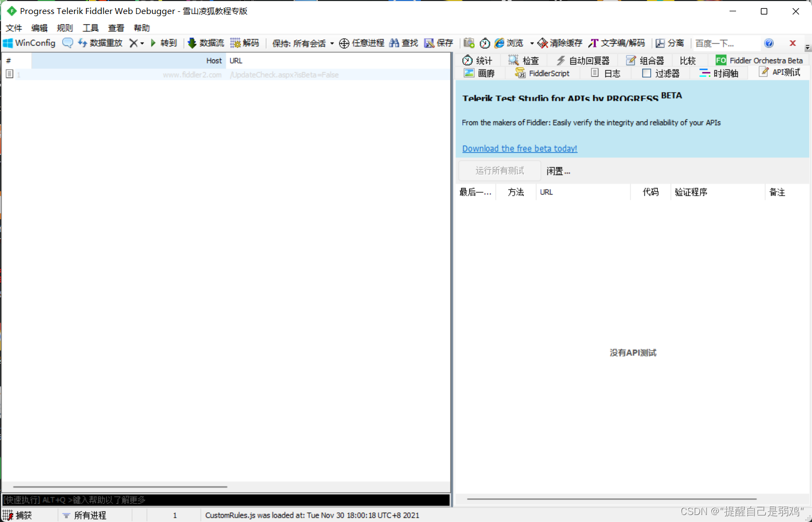Click 清除缓存 clear cache

click(x=560, y=43)
